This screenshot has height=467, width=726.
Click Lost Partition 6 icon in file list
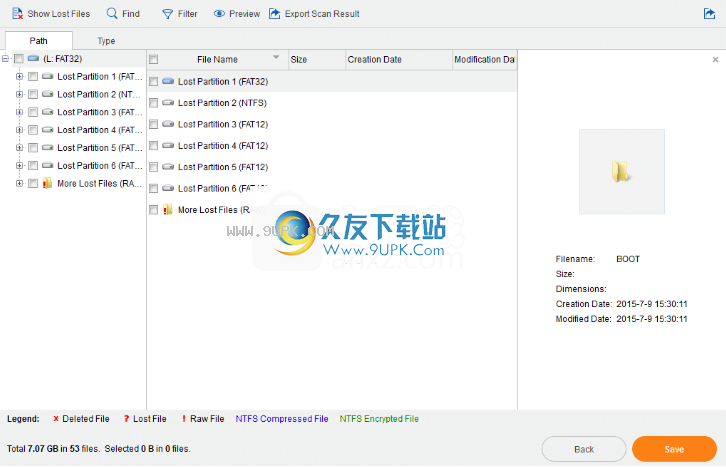click(168, 188)
